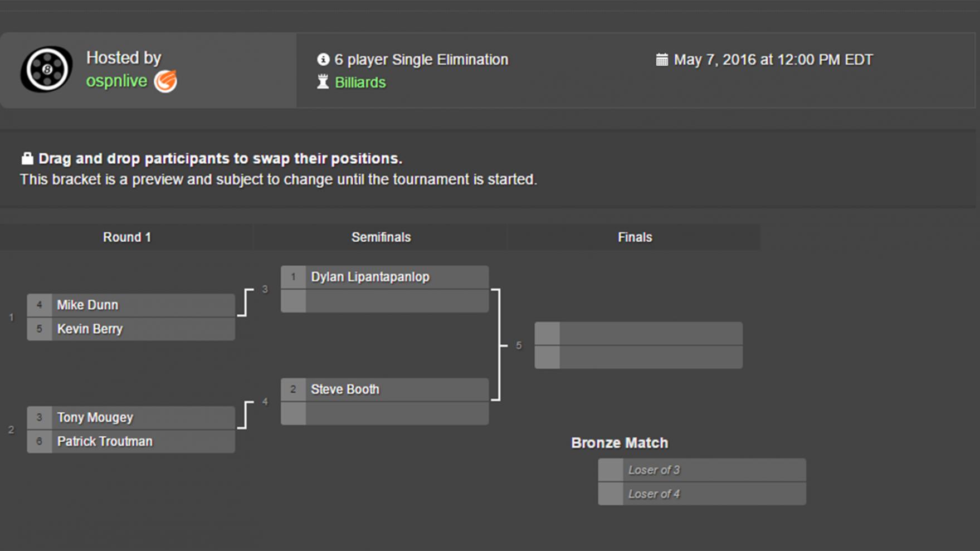Open the Billiards game link
Image resolution: width=980 pixels, height=551 pixels.
coord(360,82)
